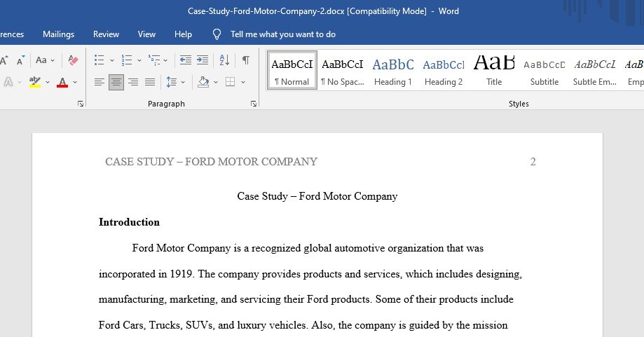Open the Mailings tab

(58, 34)
